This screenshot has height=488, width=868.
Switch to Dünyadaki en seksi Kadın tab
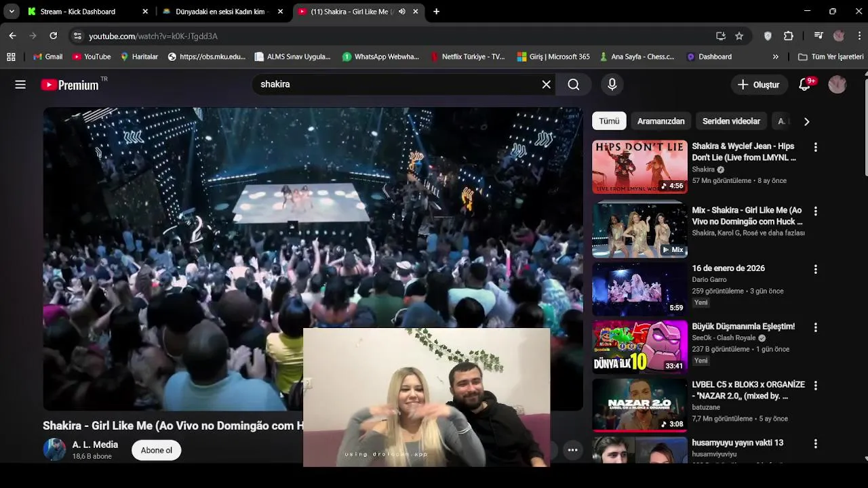click(x=222, y=12)
